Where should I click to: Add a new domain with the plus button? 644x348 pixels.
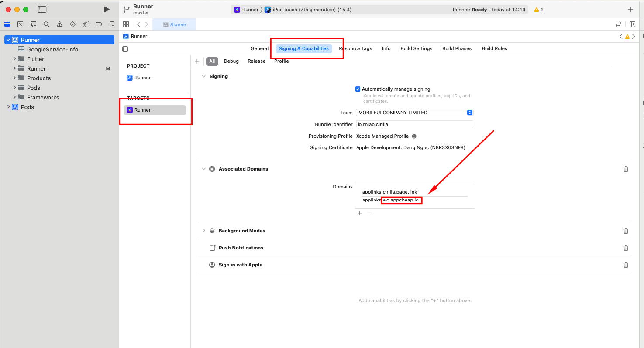(359, 213)
